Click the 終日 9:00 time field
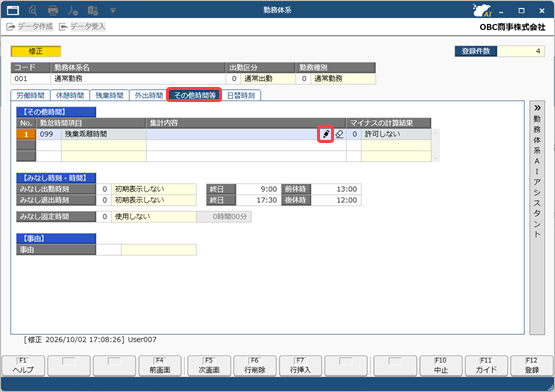The image size is (555, 392). tap(258, 189)
